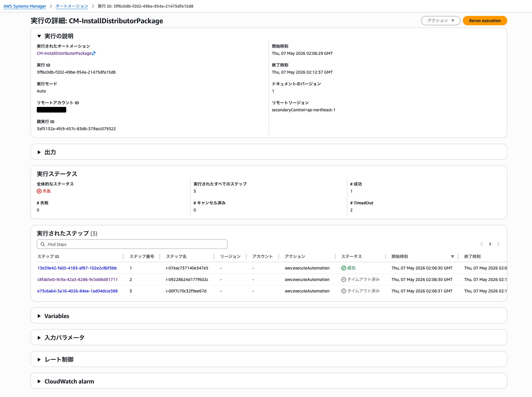Open the AWS Systems Manager breadcrumb link
532x397 pixels.
click(x=25, y=6)
